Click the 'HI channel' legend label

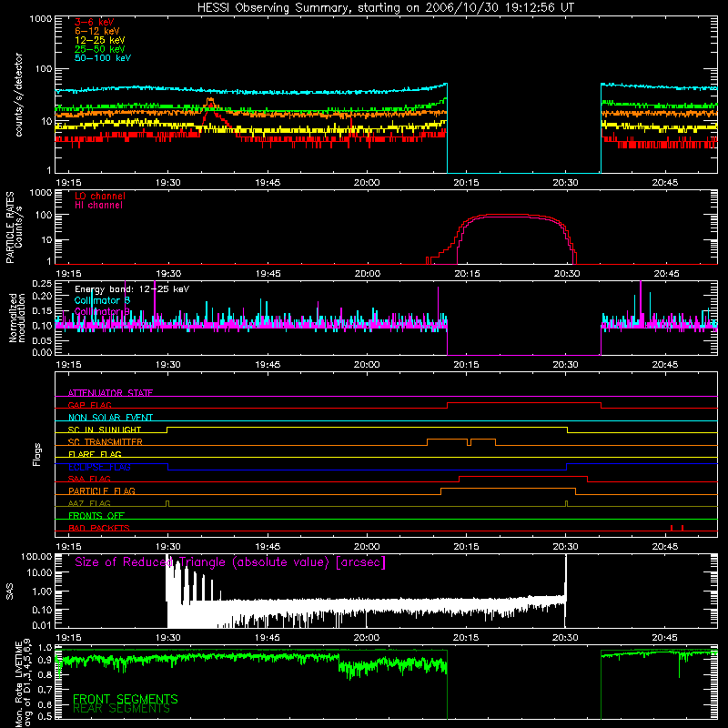[98, 206]
